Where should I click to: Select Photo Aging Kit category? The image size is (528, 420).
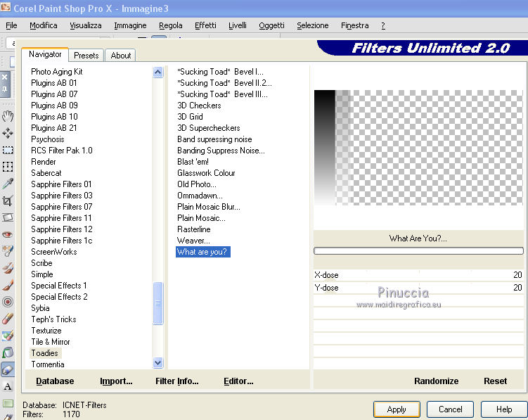[x=56, y=72]
